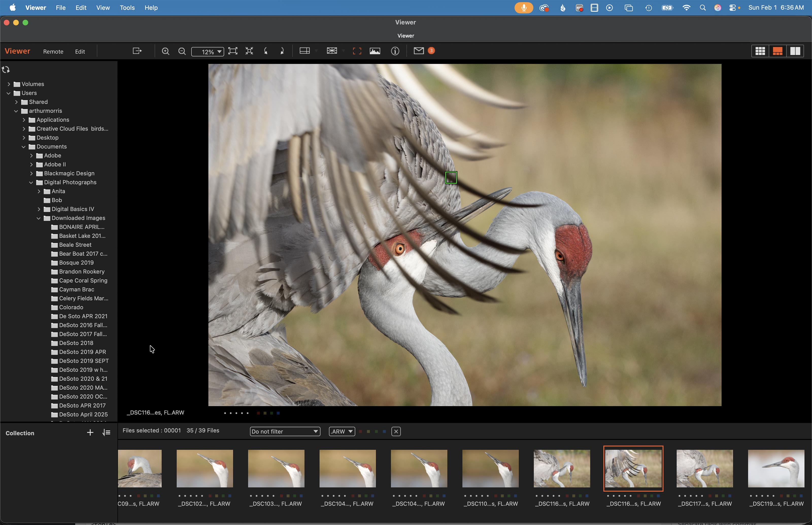Click the export/send image icon
The image size is (812, 525).
pyautogui.click(x=137, y=51)
